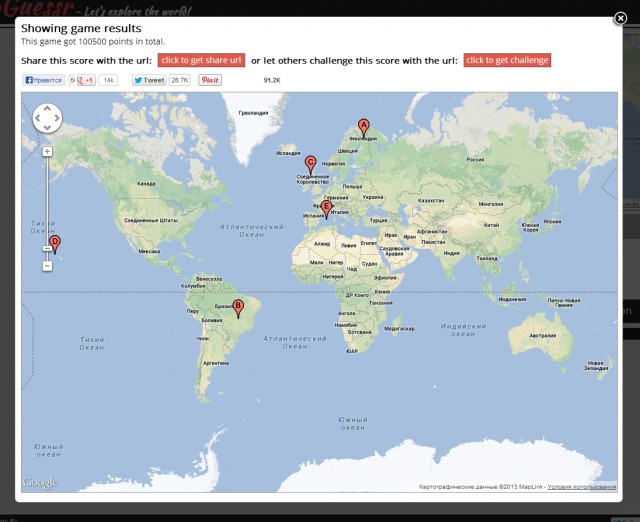This screenshot has width=640, height=522.
Task: Click map marker B in Brazil
Action: (x=238, y=309)
